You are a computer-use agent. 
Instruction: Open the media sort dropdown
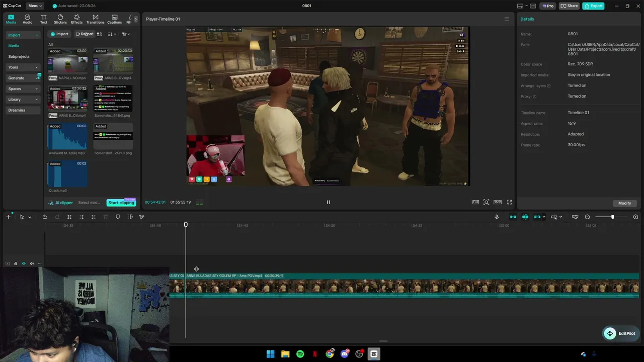pyautogui.click(x=112, y=34)
